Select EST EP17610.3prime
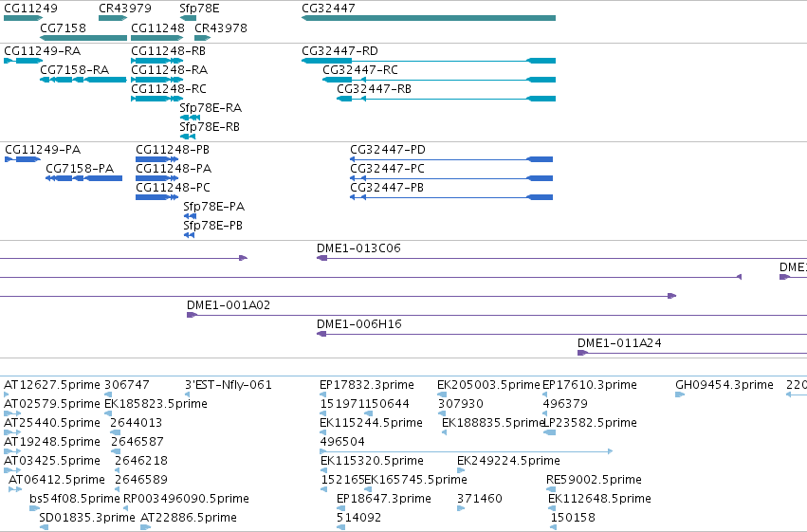This screenshot has height=532, width=807. [545, 394]
